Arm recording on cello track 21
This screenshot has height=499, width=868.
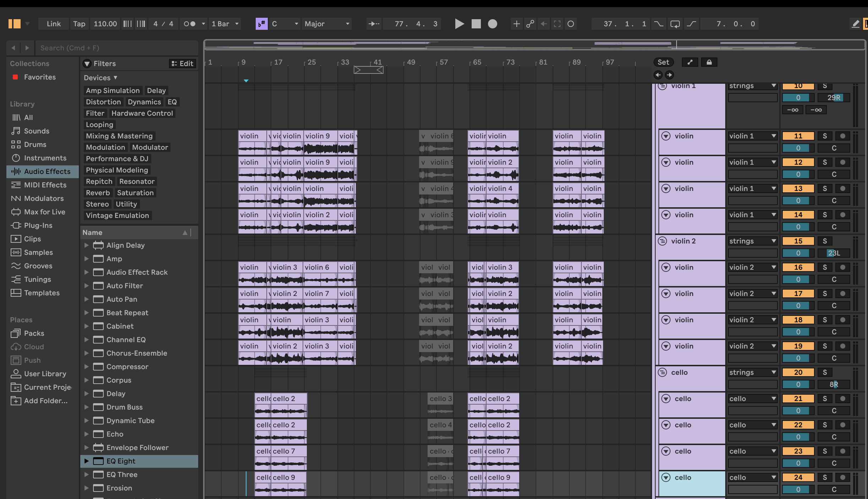coord(842,399)
